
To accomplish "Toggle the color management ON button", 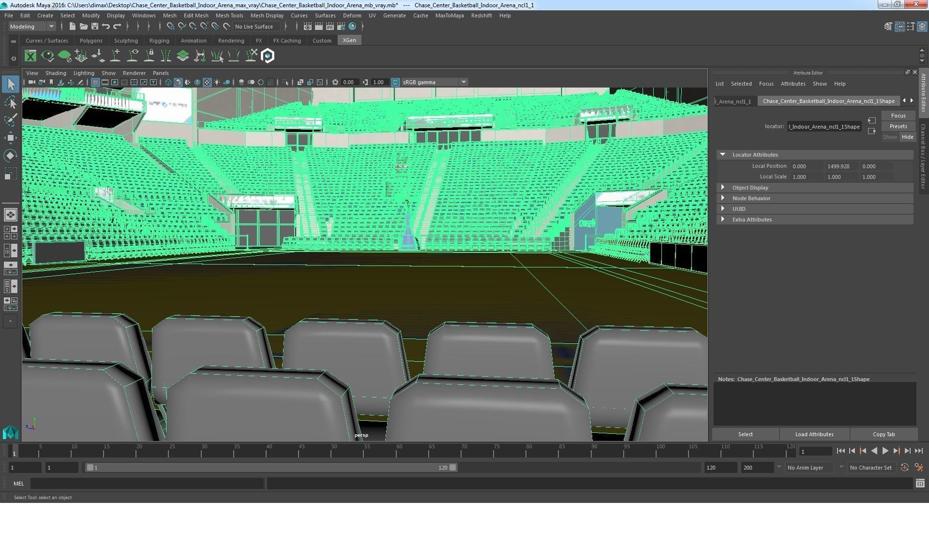I will tap(395, 82).
